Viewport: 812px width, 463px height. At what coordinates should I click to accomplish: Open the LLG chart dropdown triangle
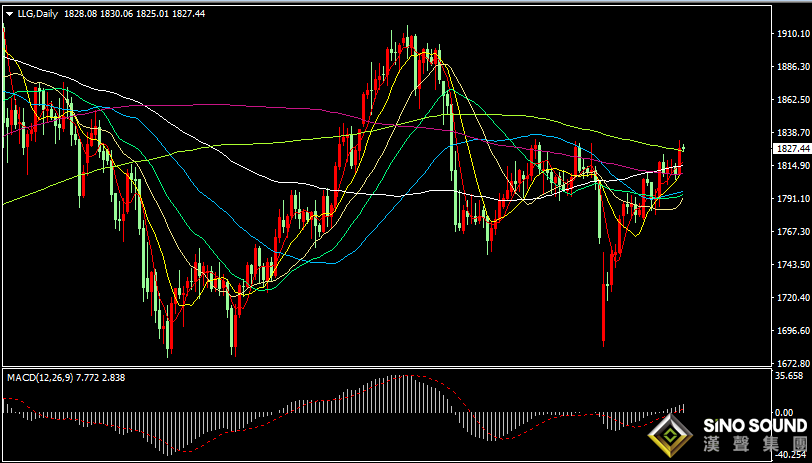pyautogui.click(x=9, y=15)
